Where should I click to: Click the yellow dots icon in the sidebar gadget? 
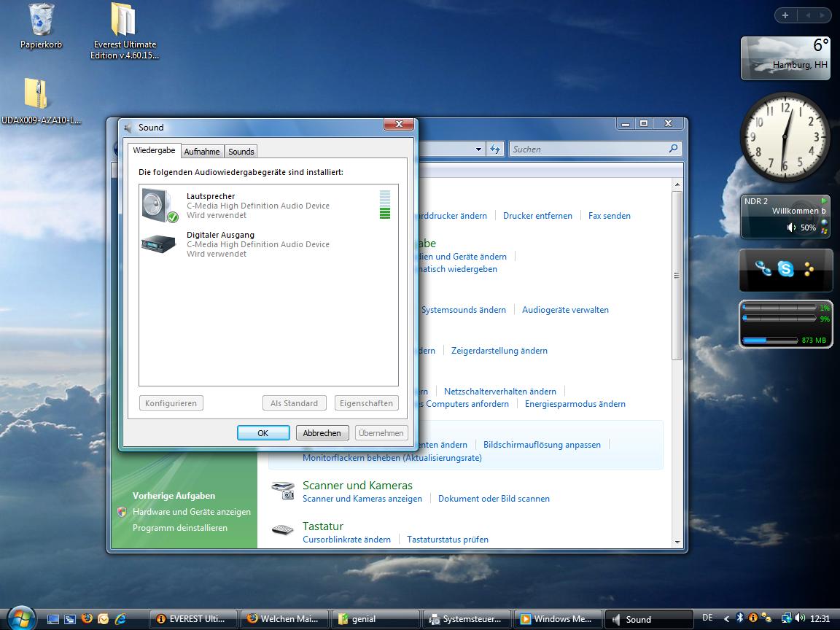tap(809, 269)
